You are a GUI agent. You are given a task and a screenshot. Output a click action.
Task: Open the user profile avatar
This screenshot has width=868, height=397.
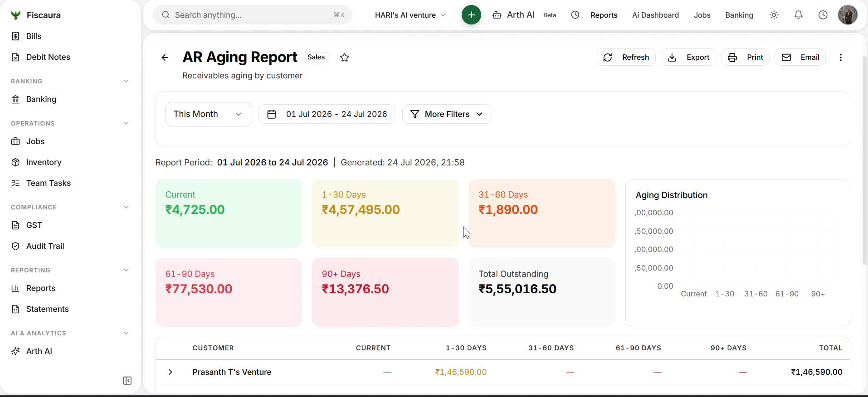pyautogui.click(x=848, y=15)
